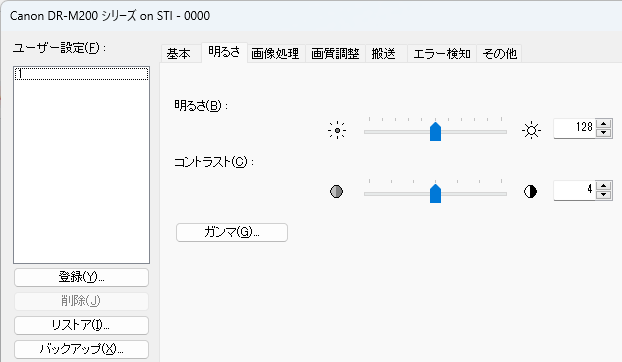The height and width of the screenshot is (362, 622).
Task: Open the 画像処理 tab
Action: [275, 54]
